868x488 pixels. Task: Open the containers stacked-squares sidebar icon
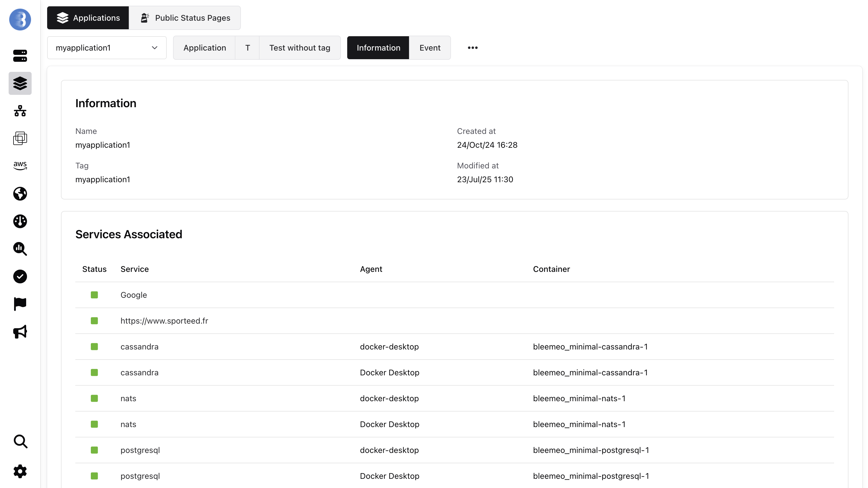pyautogui.click(x=20, y=138)
